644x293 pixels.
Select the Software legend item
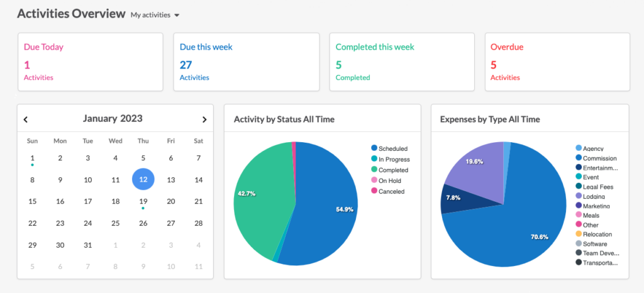click(x=591, y=244)
